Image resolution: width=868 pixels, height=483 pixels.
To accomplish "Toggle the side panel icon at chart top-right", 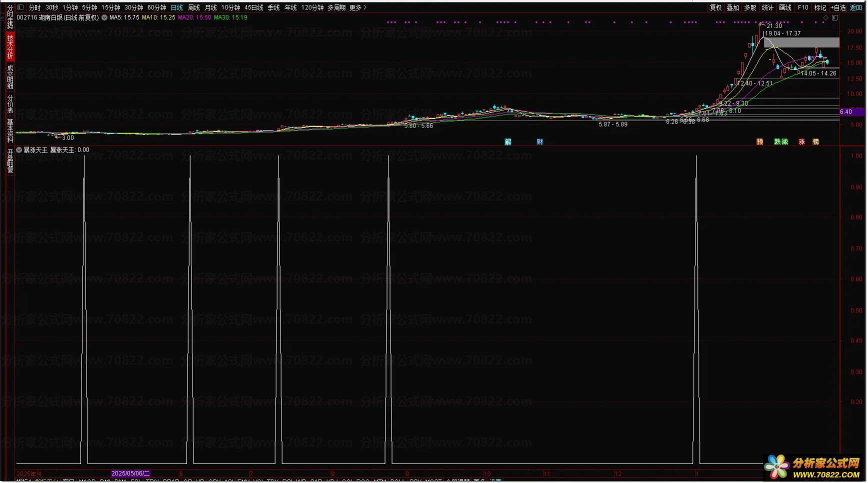I will 834,18.
